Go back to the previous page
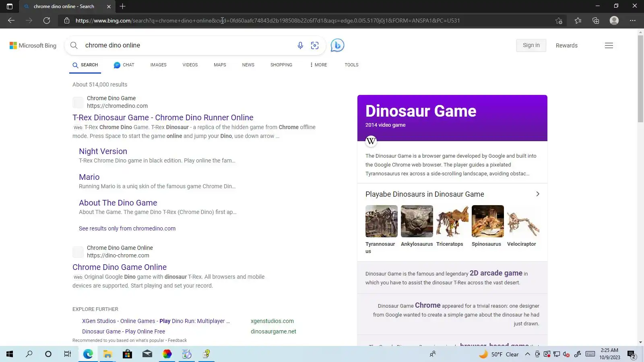644x362 pixels. click(11, 21)
